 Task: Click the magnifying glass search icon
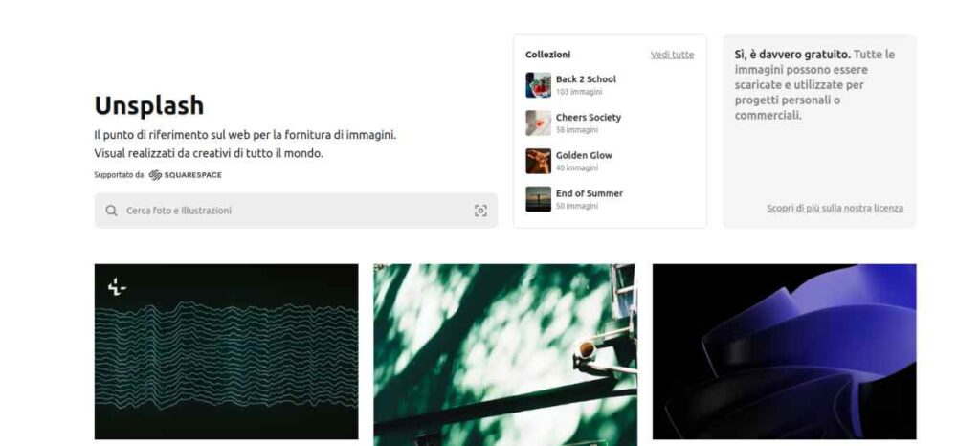(x=111, y=211)
